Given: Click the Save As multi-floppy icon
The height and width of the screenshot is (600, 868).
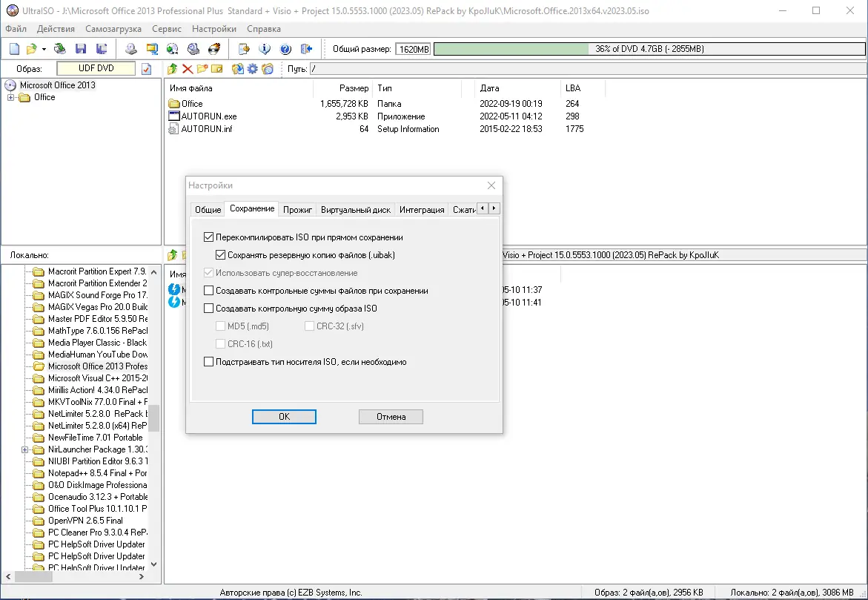Looking at the screenshot, I should [102, 49].
